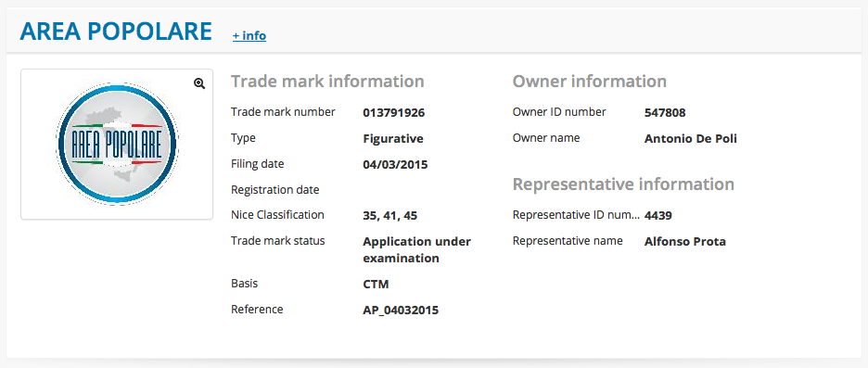
Task: Click owner ID number 547808
Action: tap(666, 113)
